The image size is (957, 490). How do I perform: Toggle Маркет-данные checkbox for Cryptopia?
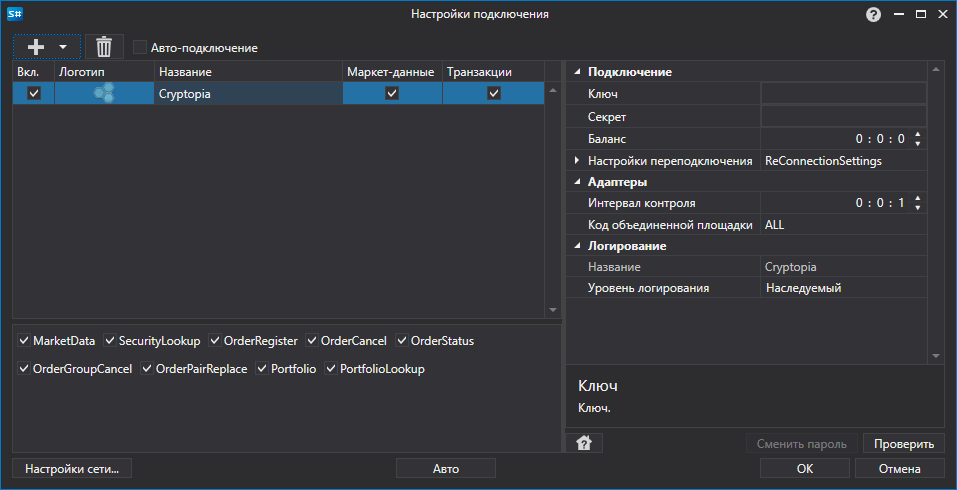coord(392,94)
